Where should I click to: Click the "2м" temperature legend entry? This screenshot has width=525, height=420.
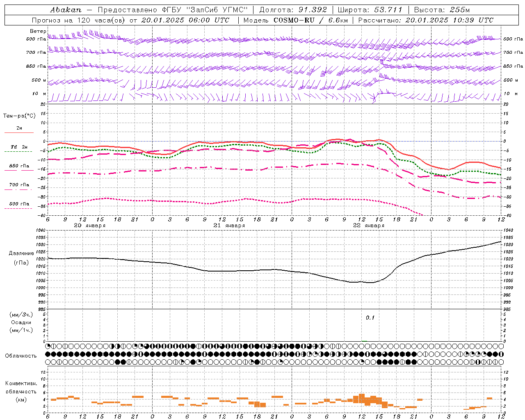pos(19,128)
